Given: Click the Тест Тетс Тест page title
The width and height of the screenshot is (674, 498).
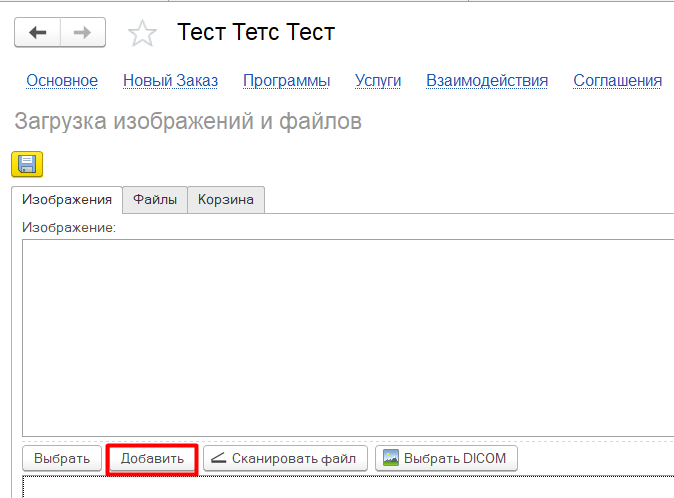Looking at the screenshot, I should 256,32.
